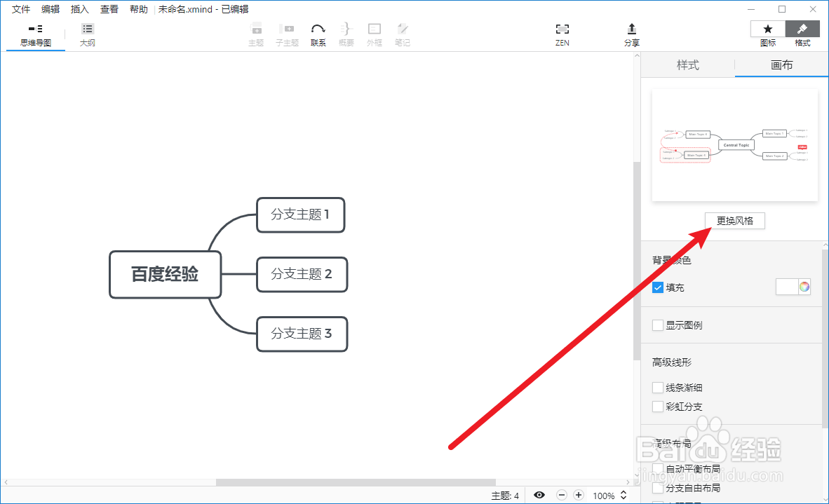This screenshot has width=829, height=504.
Task: Add a 概要 summary bracket
Action: tap(346, 35)
